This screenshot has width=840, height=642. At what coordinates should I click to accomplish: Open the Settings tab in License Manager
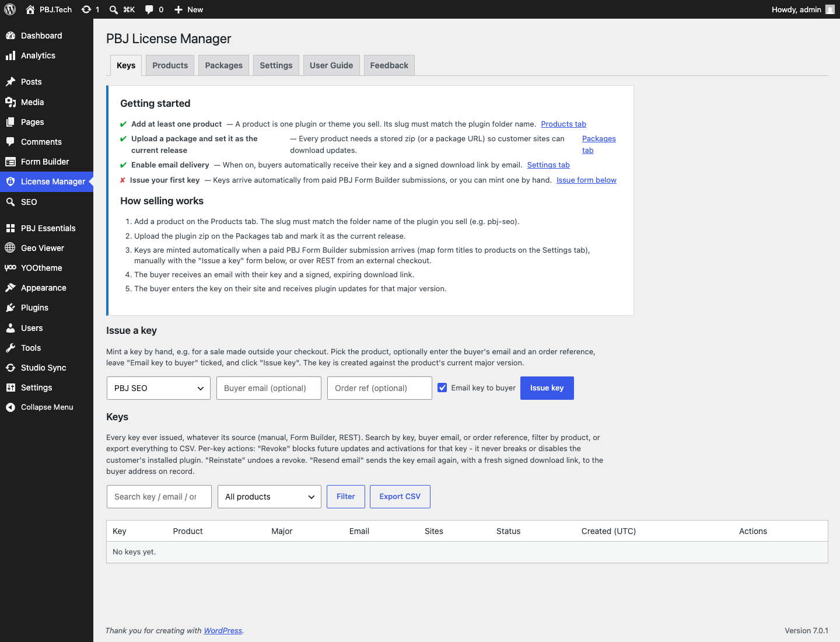pyautogui.click(x=276, y=65)
